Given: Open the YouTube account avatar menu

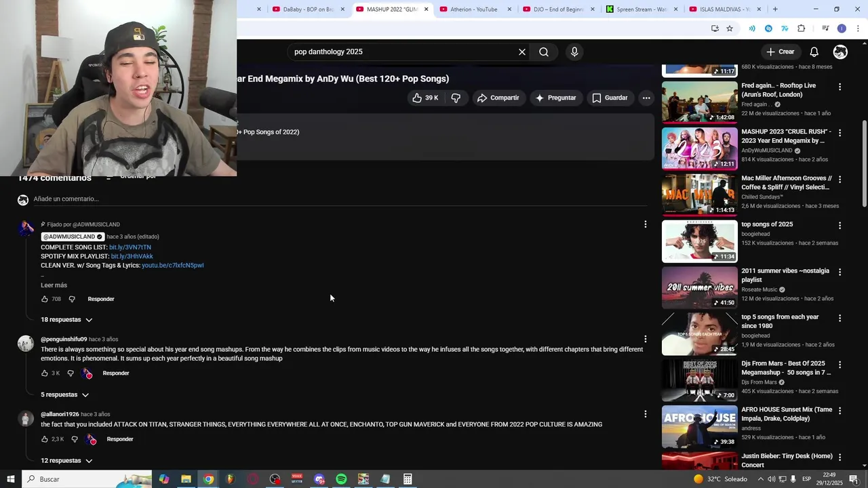Looking at the screenshot, I should (840, 52).
